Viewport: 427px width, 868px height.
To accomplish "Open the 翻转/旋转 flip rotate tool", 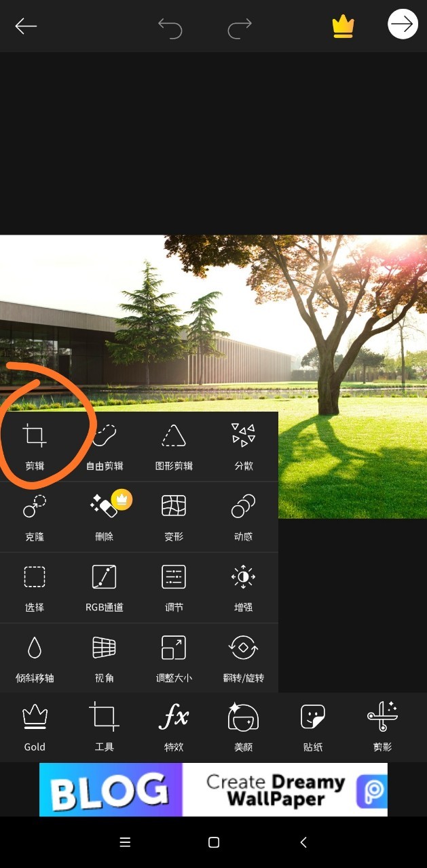I will click(244, 658).
